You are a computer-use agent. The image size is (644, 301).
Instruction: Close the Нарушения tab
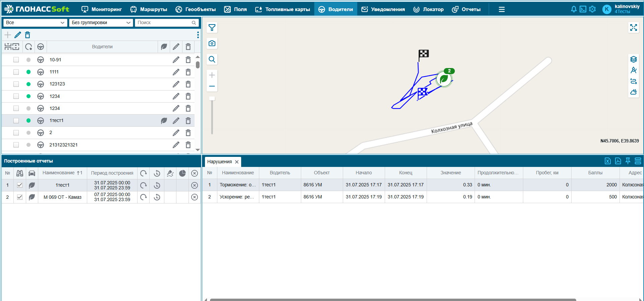point(237,162)
